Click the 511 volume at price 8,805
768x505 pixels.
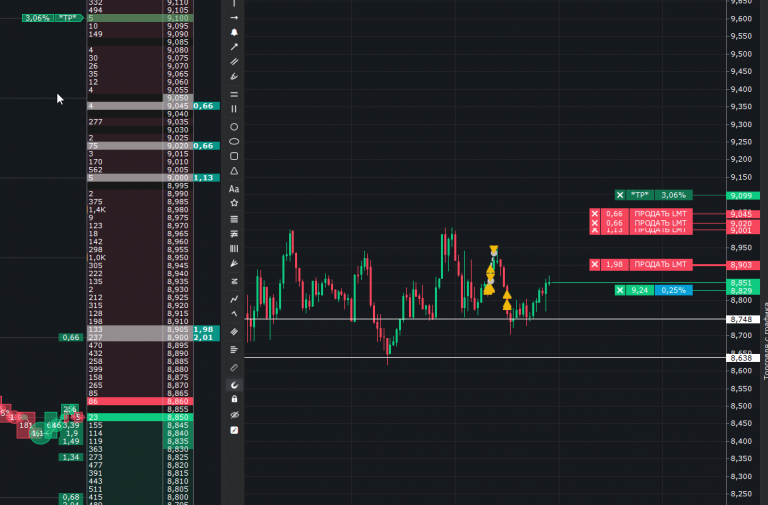tap(96, 489)
